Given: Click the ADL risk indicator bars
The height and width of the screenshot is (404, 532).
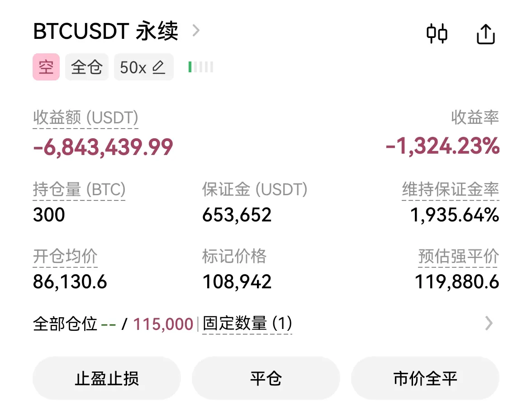Looking at the screenshot, I should [201, 67].
